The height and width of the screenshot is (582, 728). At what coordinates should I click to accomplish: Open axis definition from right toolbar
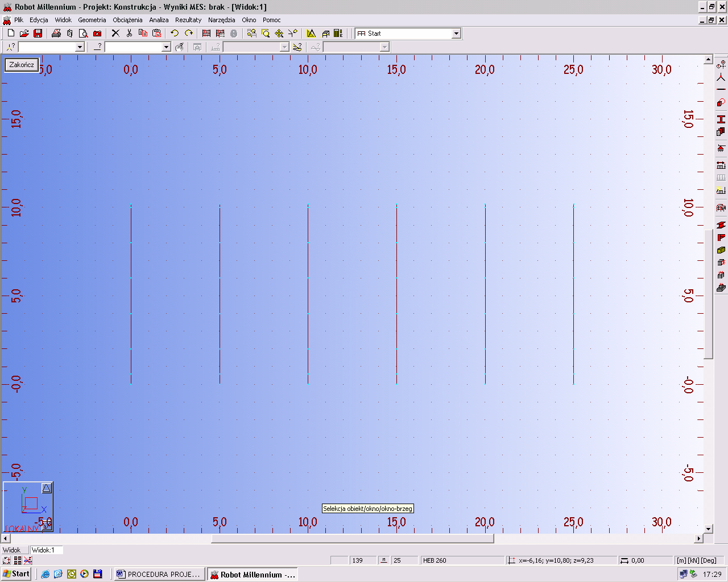[721, 65]
